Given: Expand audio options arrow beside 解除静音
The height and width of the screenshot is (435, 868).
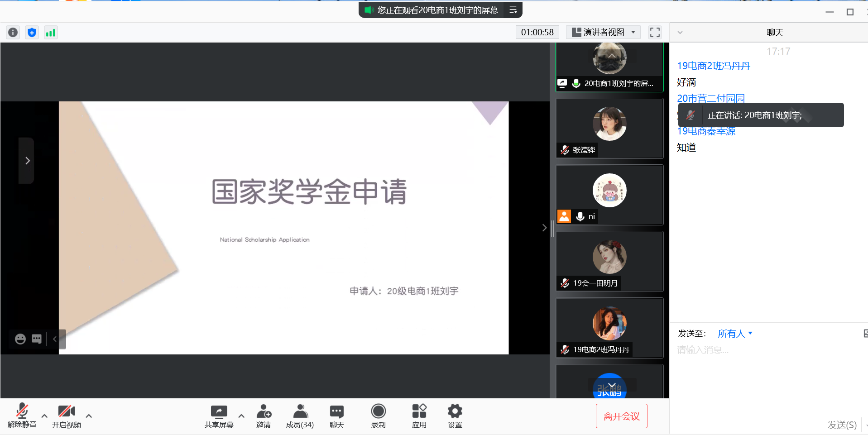Looking at the screenshot, I should coord(44,416).
